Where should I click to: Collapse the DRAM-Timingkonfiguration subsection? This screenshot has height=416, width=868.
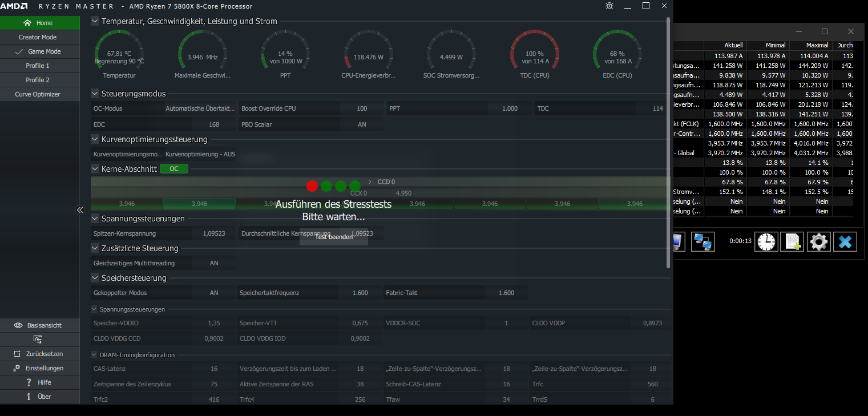(x=94, y=355)
